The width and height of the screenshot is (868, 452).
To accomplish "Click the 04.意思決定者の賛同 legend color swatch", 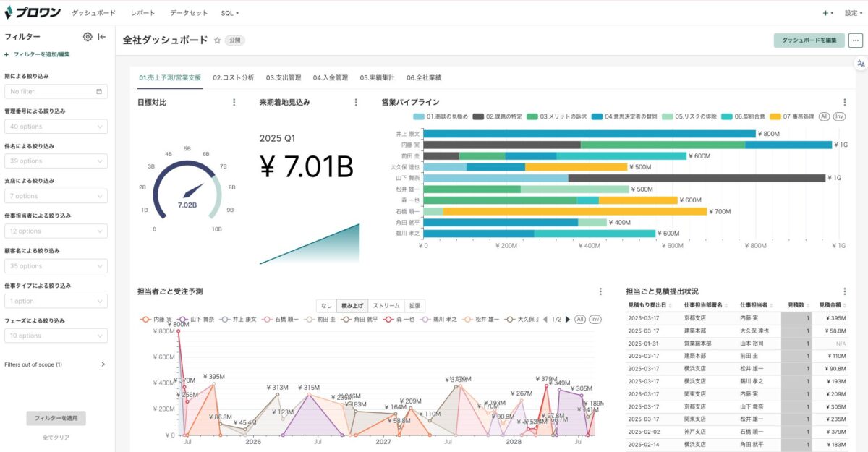I will coord(597,116).
